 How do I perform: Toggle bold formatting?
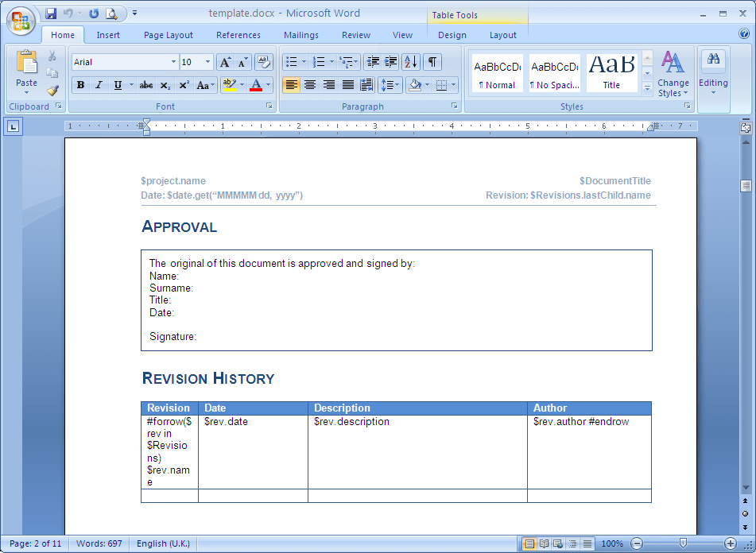(x=80, y=84)
